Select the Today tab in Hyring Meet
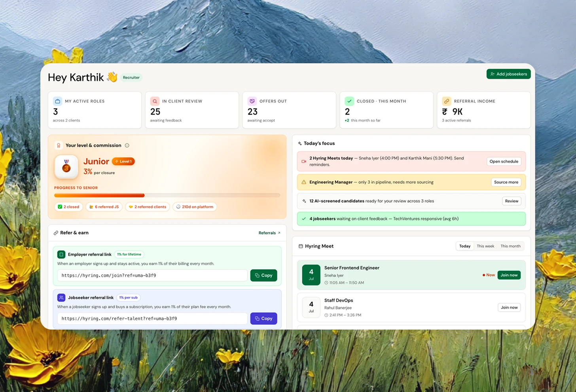The height and width of the screenshot is (392, 576). pyautogui.click(x=465, y=246)
